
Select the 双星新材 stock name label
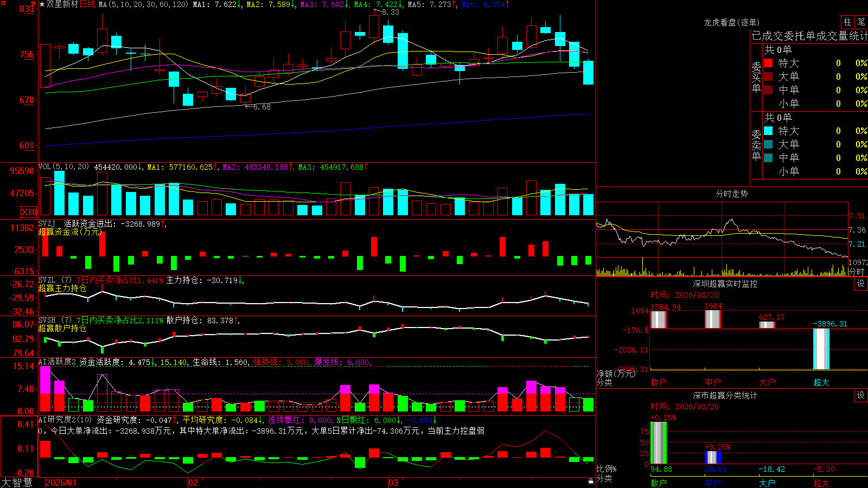(x=62, y=4)
